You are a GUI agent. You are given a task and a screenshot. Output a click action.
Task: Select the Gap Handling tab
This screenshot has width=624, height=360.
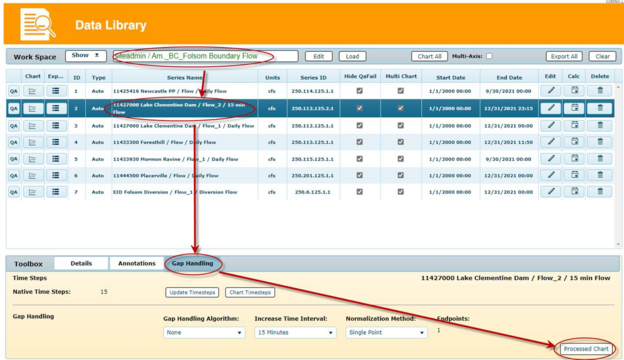click(x=192, y=263)
